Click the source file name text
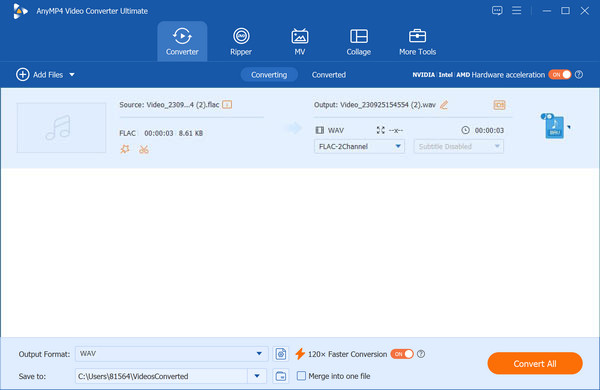 click(169, 104)
